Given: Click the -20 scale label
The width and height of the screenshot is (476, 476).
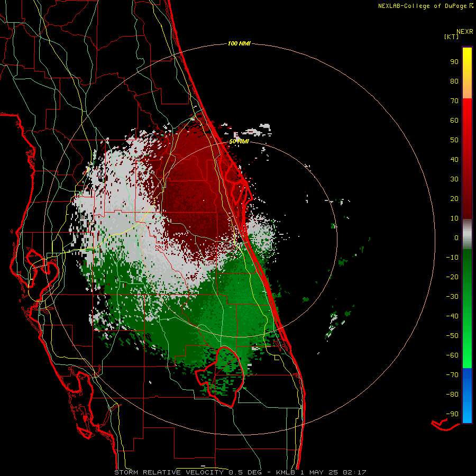Looking at the screenshot, I should tap(452, 277).
